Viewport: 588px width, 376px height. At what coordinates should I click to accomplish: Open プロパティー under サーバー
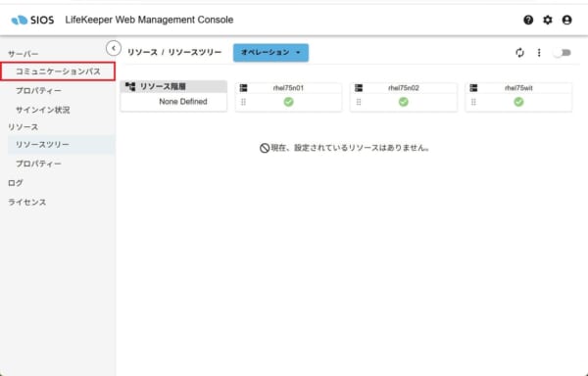click(38, 91)
